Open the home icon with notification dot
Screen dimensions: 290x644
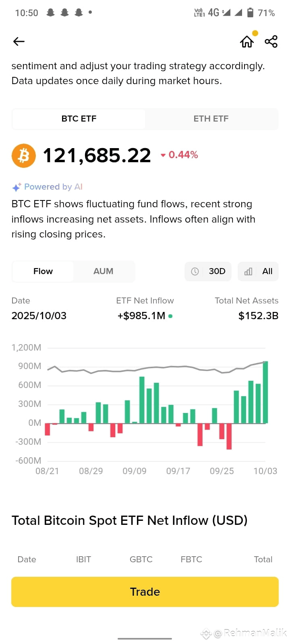point(247,41)
